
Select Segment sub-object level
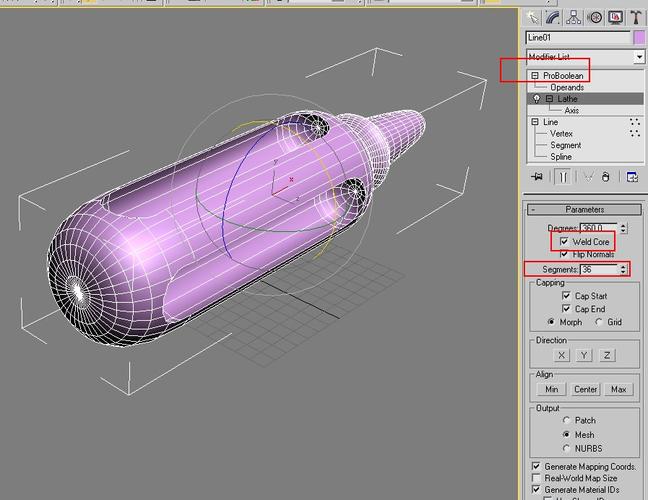pos(565,145)
